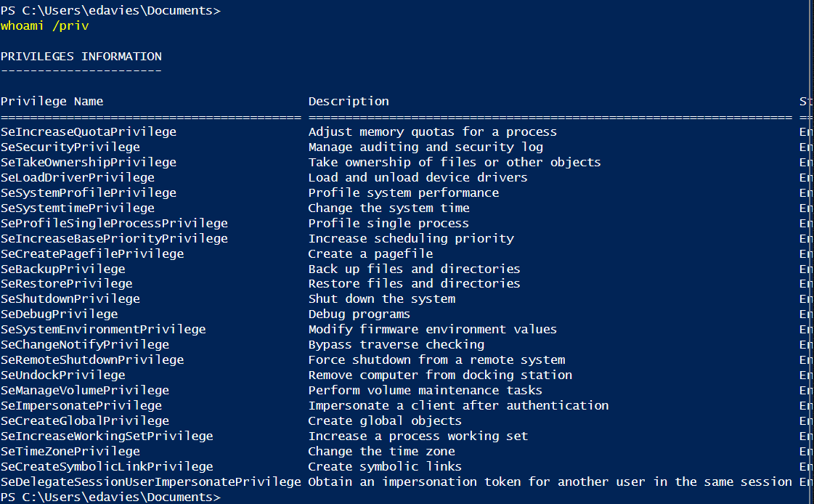
Task: Click SeDebugPrivilege in the output
Action: click(x=59, y=314)
